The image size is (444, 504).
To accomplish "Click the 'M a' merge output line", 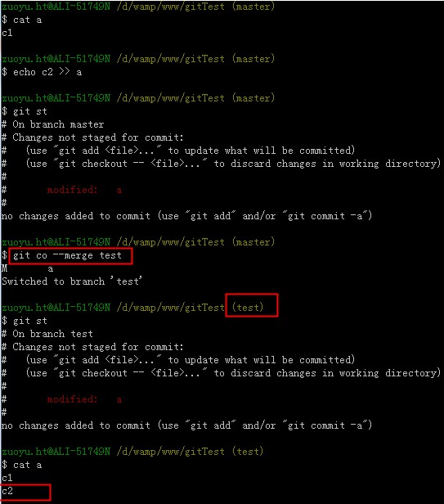I will (27, 268).
